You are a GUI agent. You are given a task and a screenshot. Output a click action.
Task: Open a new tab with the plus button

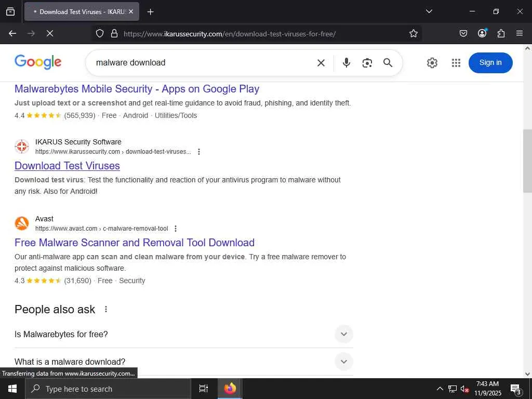[x=150, y=12]
